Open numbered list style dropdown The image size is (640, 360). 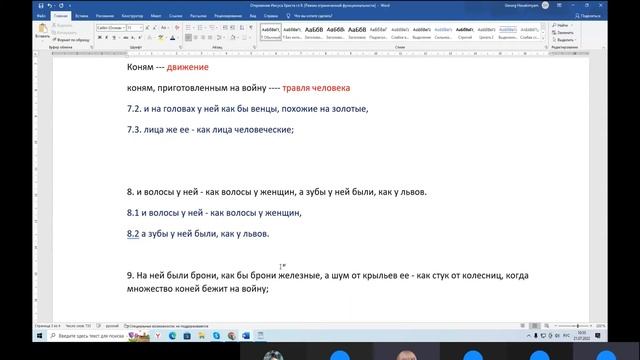205,28
